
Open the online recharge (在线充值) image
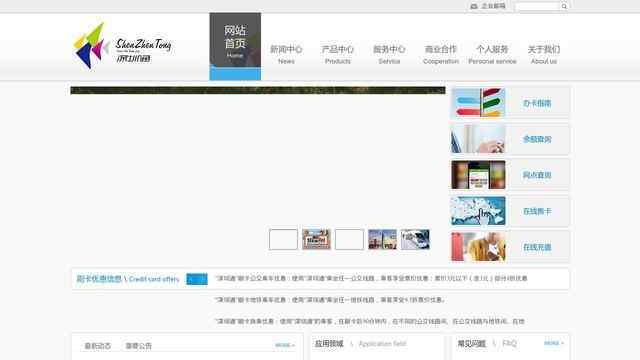coord(478,247)
